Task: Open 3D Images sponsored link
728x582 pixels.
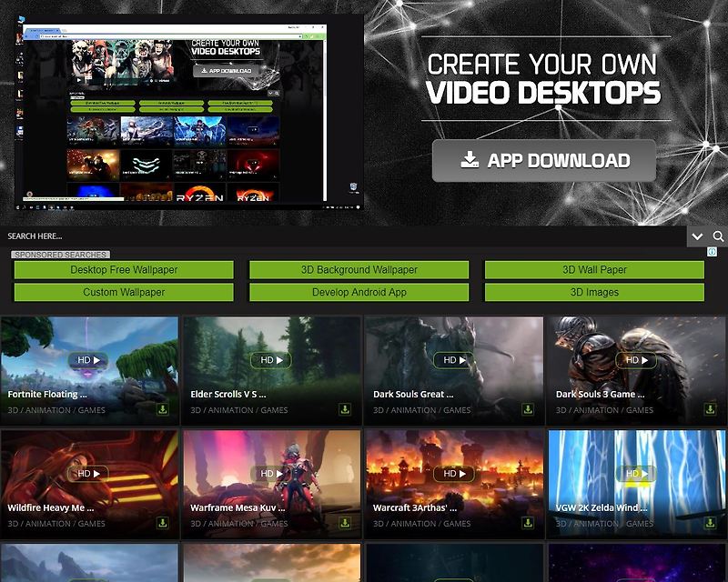Action: 594,293
